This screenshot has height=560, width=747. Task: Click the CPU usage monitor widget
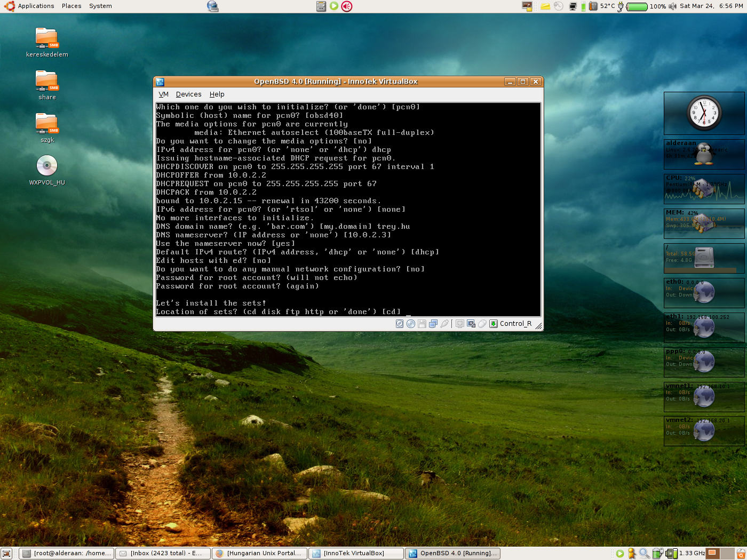[x=704, y=189]
